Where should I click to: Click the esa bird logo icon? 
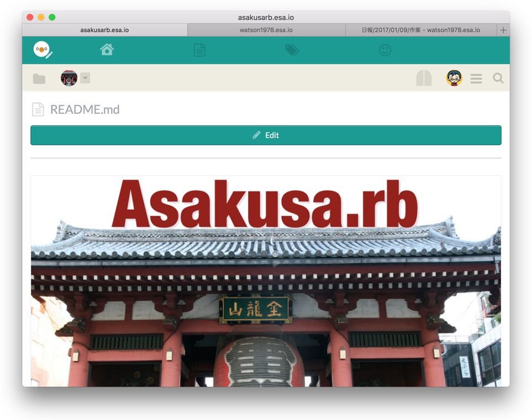[43, 50]
